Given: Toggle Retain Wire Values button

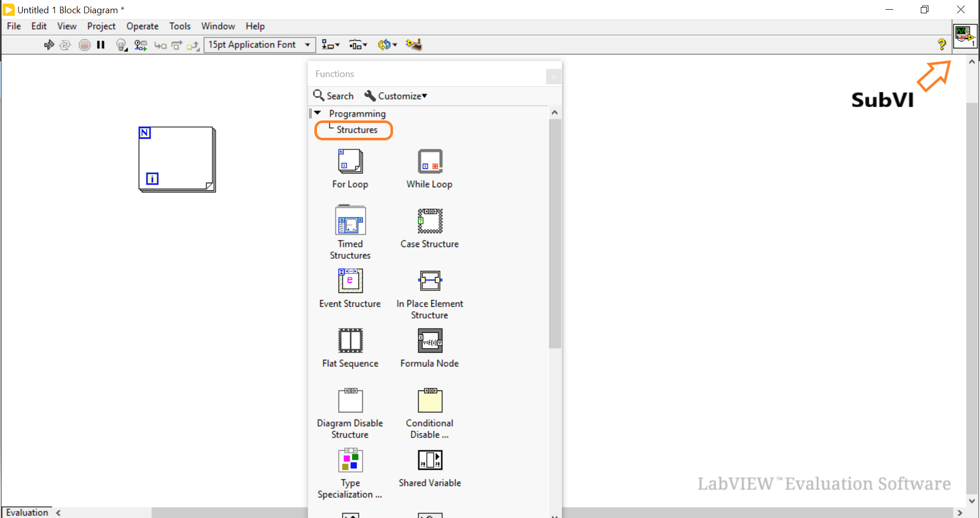Looking at the screenshot, I should coord(140,45).
